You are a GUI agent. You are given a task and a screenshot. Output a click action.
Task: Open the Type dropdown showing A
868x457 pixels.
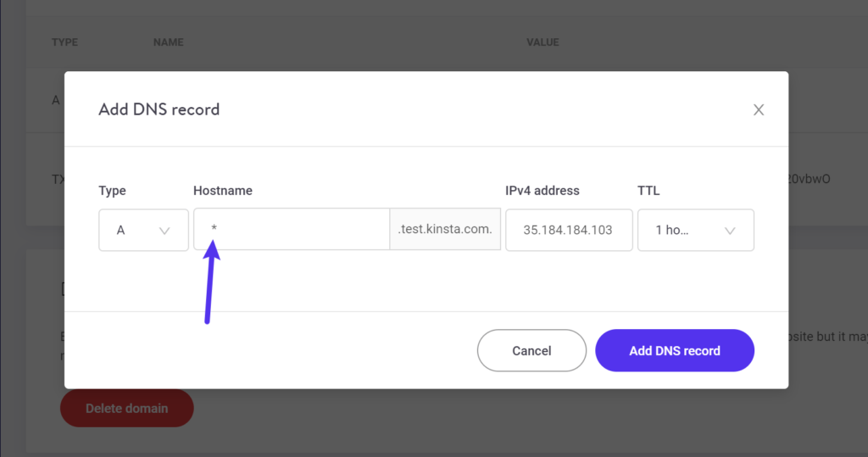(143, 230)
